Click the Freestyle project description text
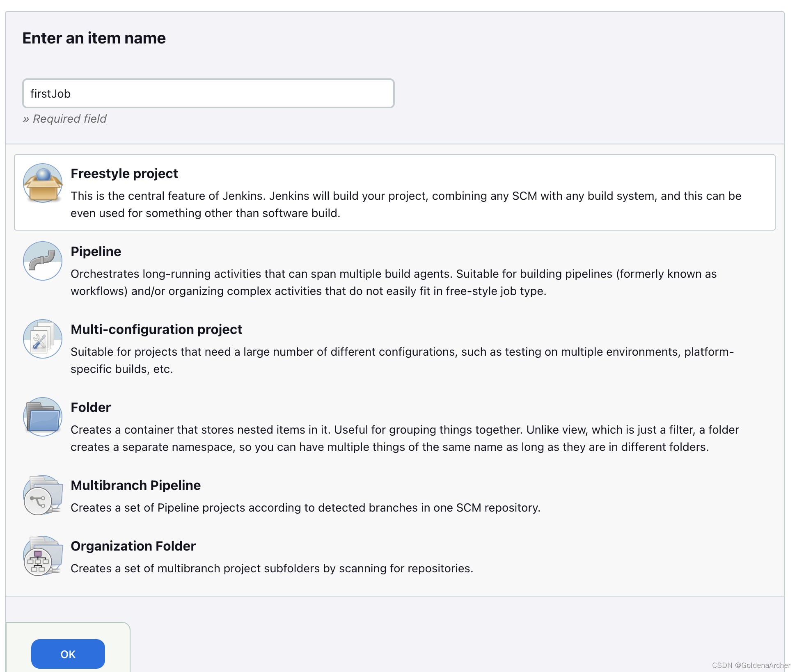797x672 pixels. 406,204
